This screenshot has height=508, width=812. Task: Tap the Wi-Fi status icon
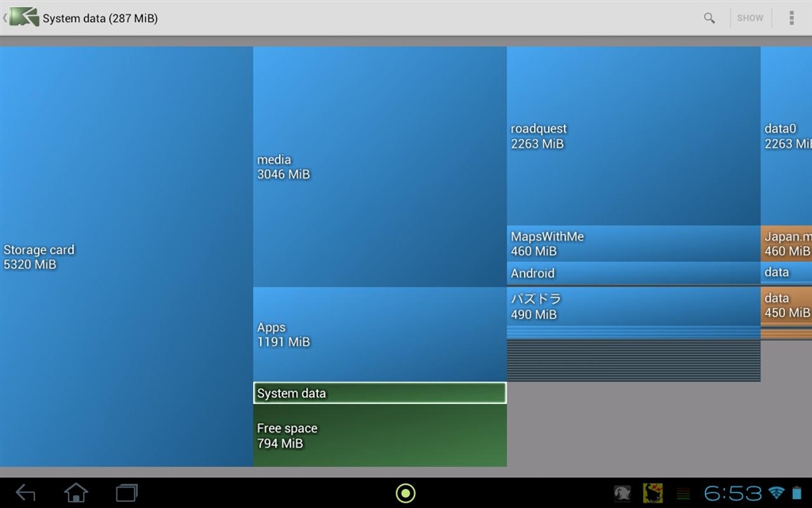coord(776,492)
